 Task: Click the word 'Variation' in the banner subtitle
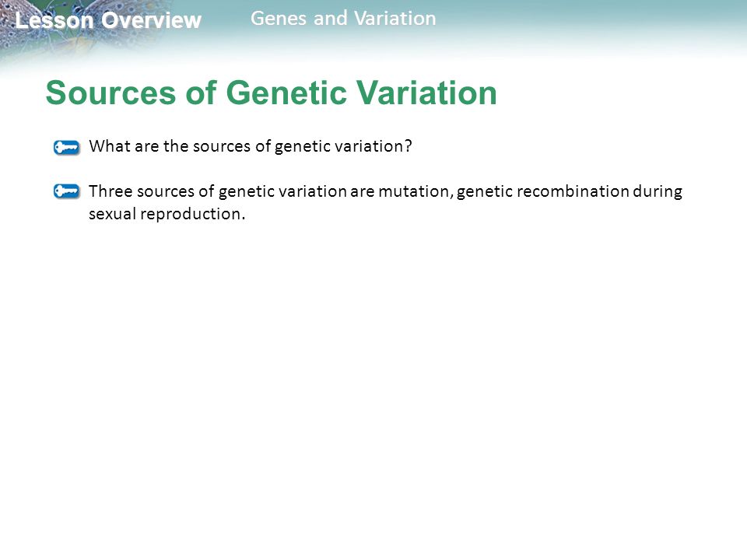pos(395,19)
